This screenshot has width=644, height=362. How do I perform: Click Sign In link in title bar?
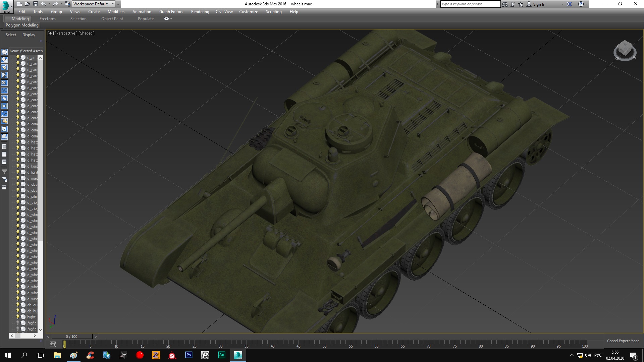tap(539, 4)
